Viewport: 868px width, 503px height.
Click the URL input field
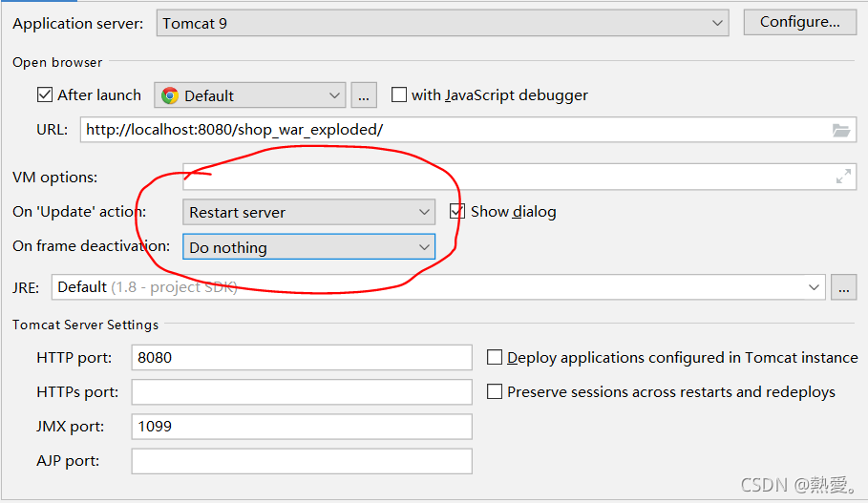click(449, 130)
